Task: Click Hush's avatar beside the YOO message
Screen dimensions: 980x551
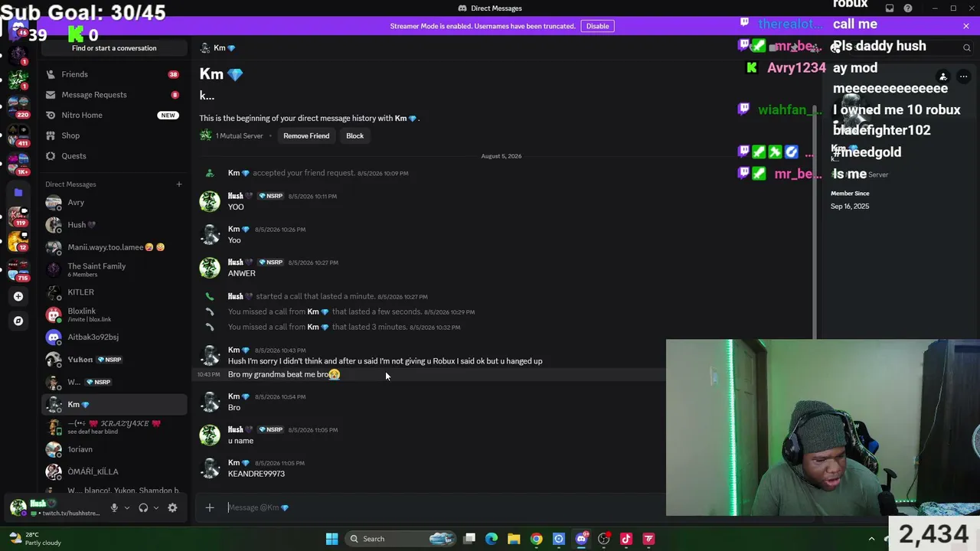Action: (x=210, y=201)
